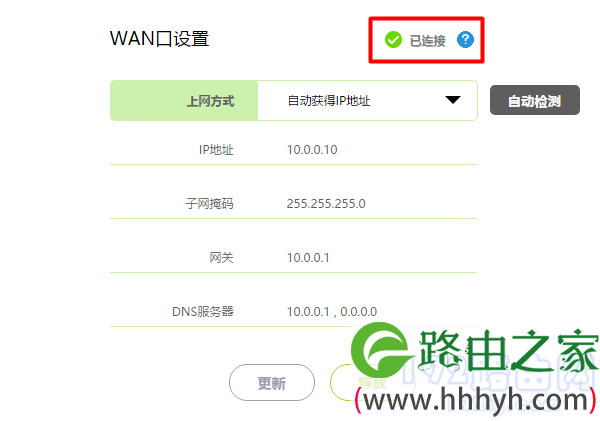600x421 pixels.
Task: Click the green leaf logo icon
Action: tap(380, 350)
